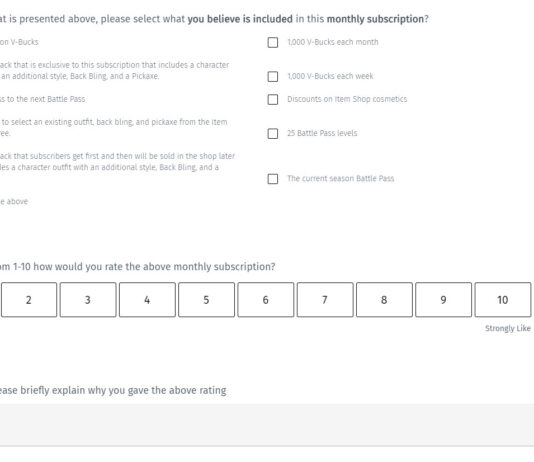534x462 pixels.
Task: Click the '1,000 V-Bucks each month' label
Action: (x=333, y=42)
